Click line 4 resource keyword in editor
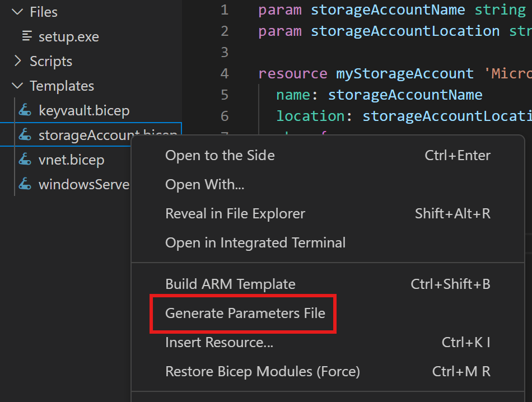This screenshot has width=532, height=402. (x=292, y=74)
